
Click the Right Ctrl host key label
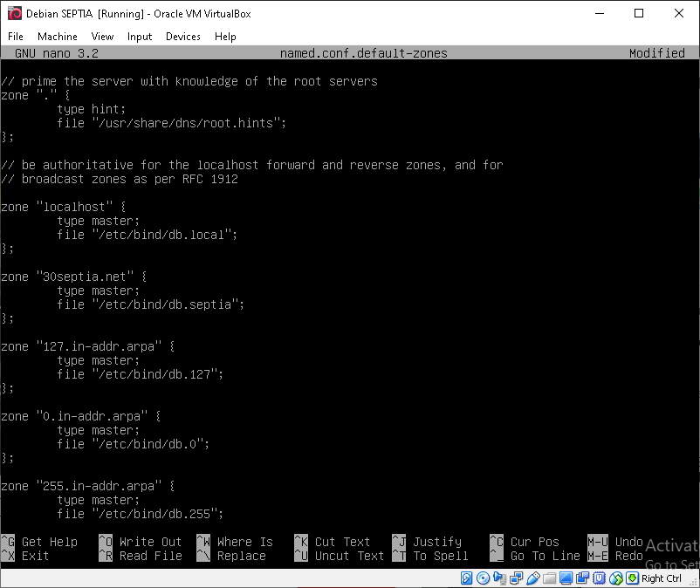click(x=662, y=578)
